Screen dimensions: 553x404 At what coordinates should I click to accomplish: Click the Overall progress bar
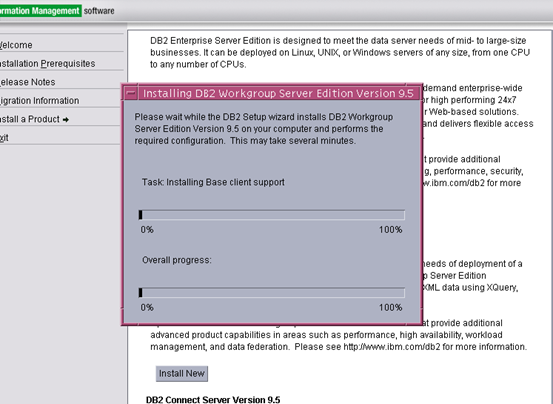pyautogui.click(x=272, y=293)
